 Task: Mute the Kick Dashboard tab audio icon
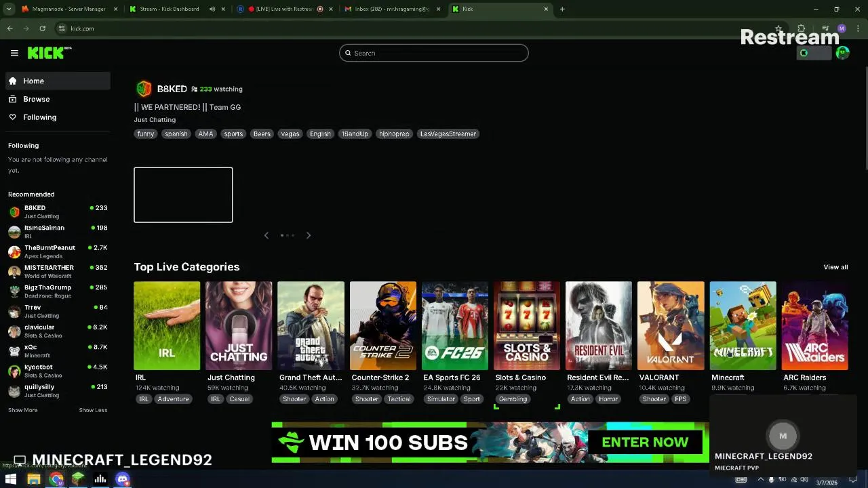pos(212,9)
